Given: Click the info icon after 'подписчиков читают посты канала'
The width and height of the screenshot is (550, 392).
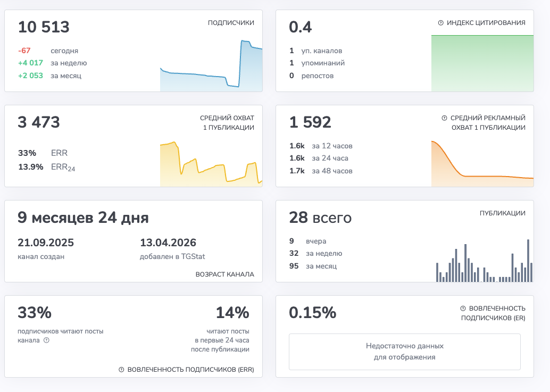Looking at the screenshot, I should coord(46,340).
